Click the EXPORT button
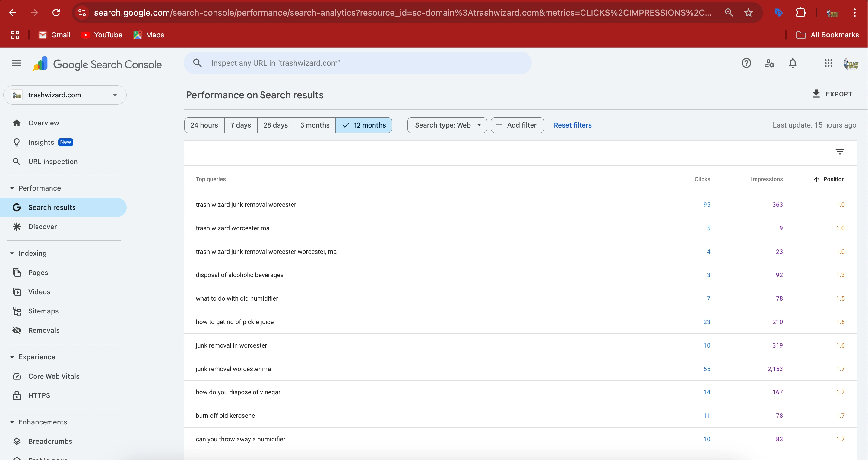 click(x=833, y=94)
